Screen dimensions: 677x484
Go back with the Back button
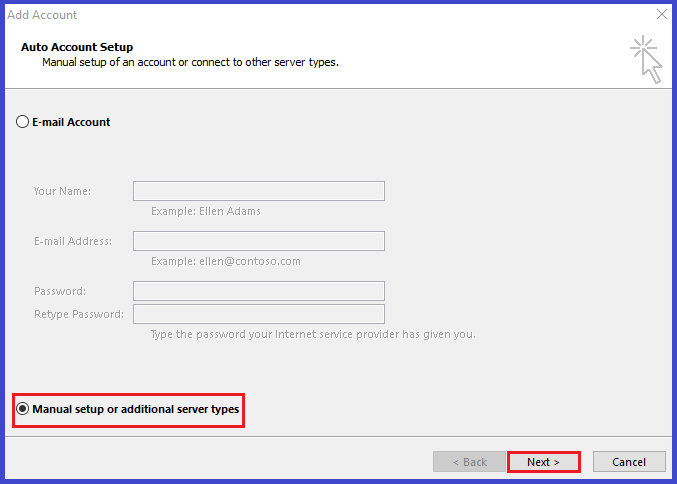click(469, 462)
